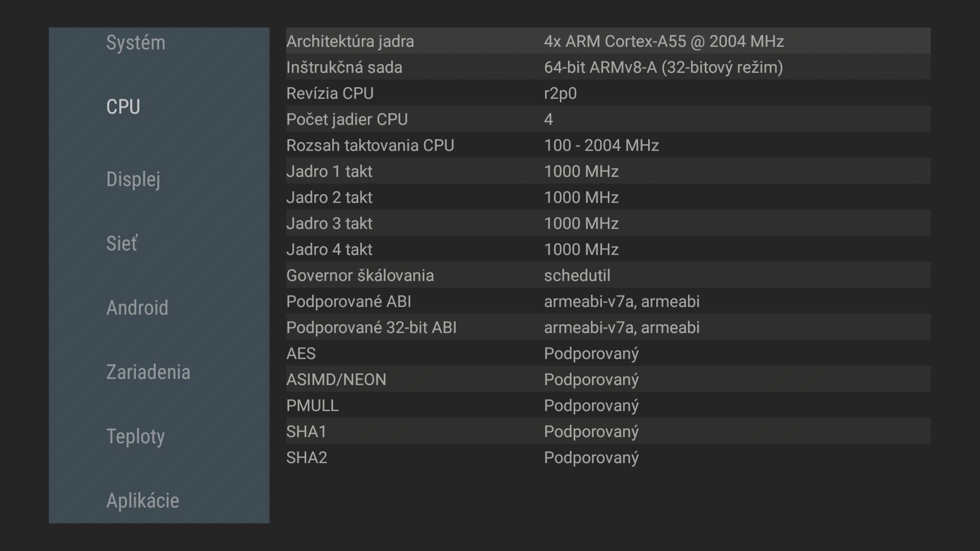Image resolution: width=980 pixels, height=551 pixels.
Task: Select the Jadro 1 takt label
Action: point(329,171)
